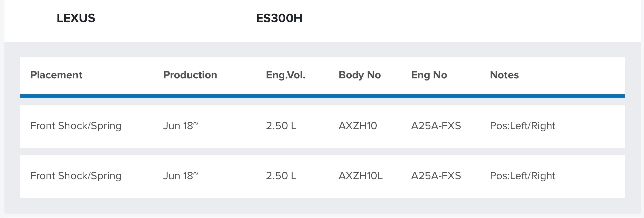Click the Eng.Vol. column header

click(285, 75)
